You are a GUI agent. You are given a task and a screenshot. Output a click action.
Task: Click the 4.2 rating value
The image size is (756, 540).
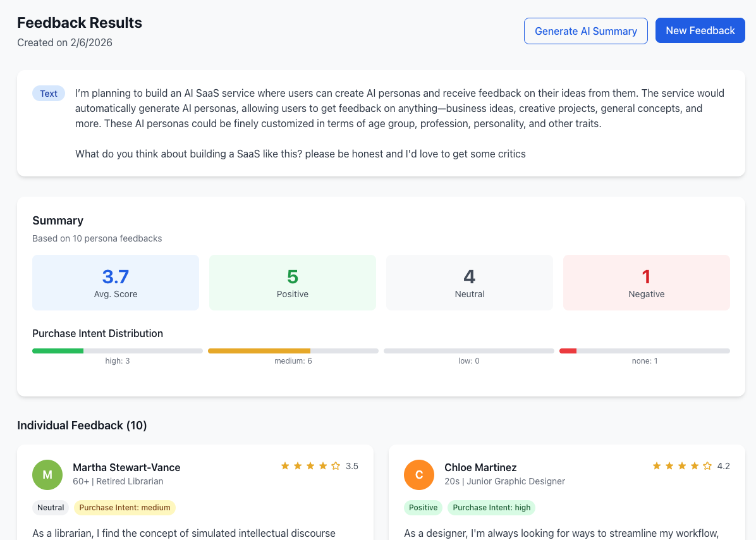pos(724,466)
